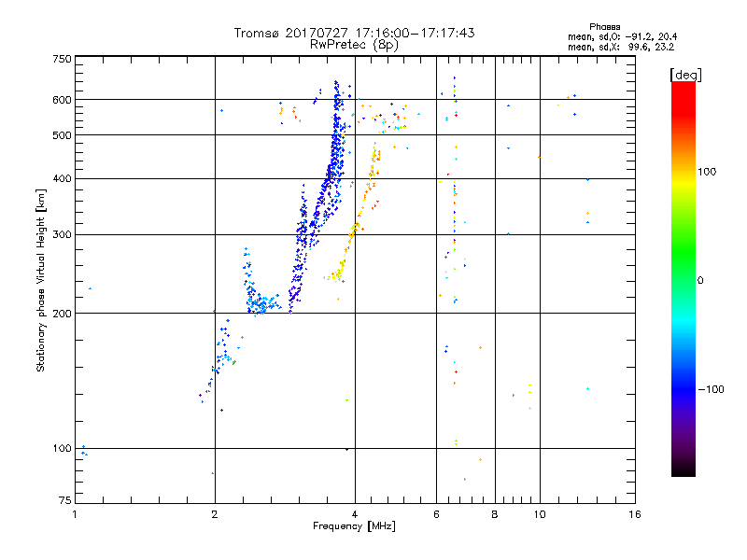Image resolution: width=747 pixels, height=560 pixels.
Task: Click the '500' y-axis tick label
Action: (x=62, y=135)
